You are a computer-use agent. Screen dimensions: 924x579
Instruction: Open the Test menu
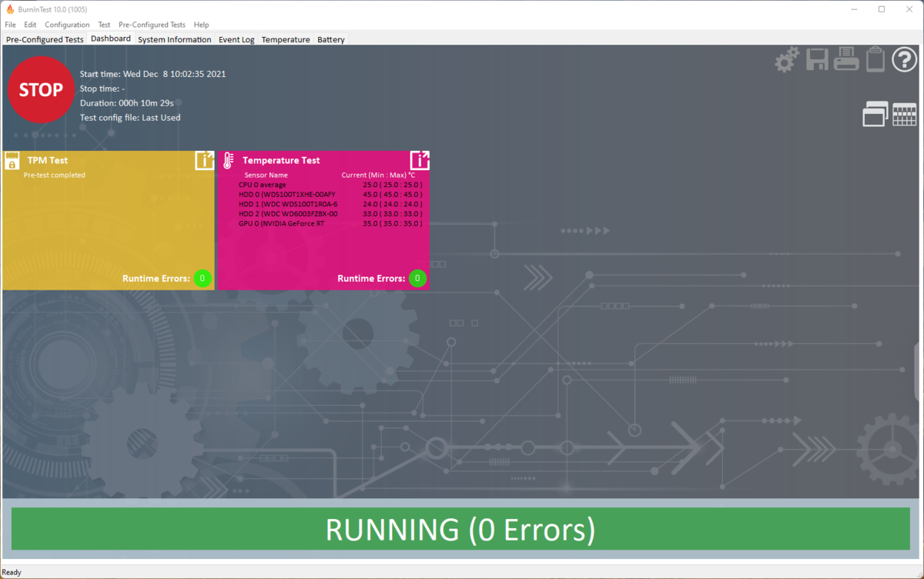tap(104, 25)
